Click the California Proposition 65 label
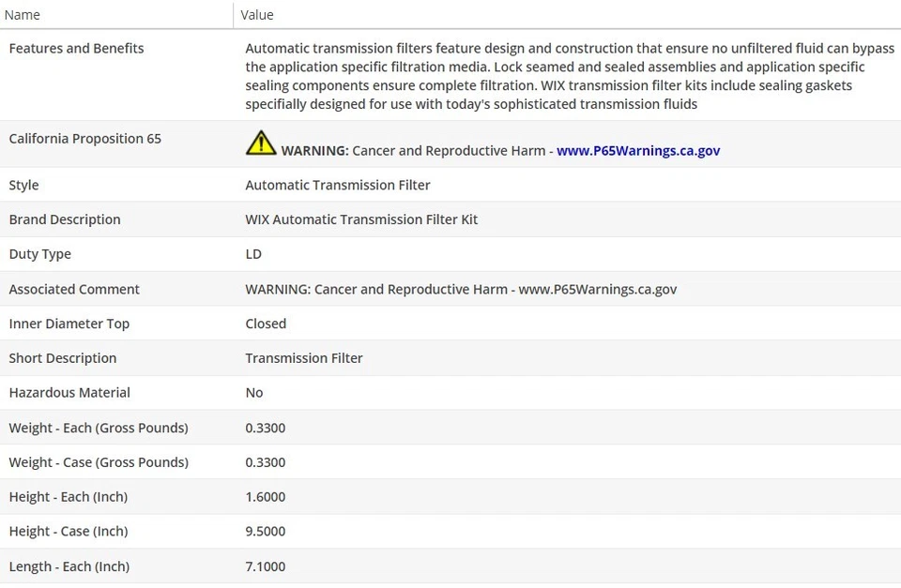Screen dimensions: 901x588 click(84, 139)
